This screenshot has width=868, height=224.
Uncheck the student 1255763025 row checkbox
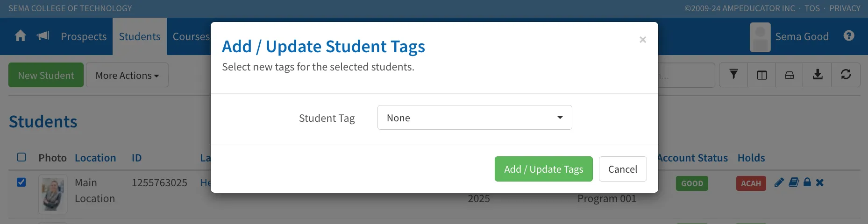[x=21, y=182]
